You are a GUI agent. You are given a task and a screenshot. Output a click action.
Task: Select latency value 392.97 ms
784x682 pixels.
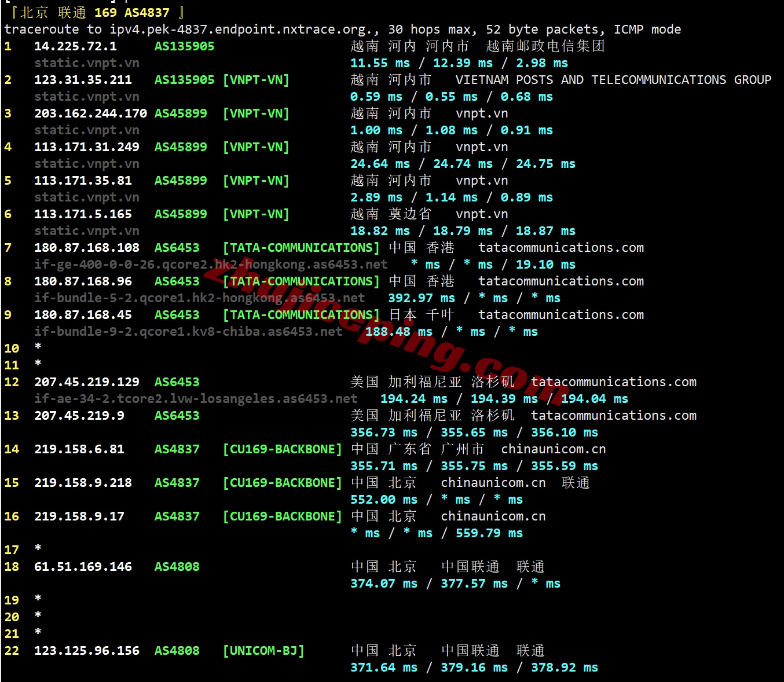[x=422, y=298]
